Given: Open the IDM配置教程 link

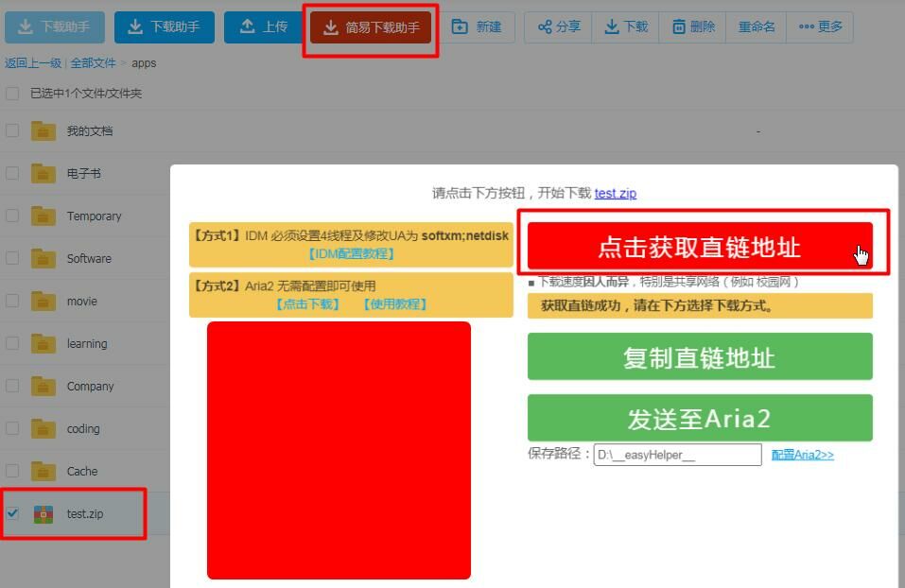Looking at the screenshot, I should (351, 253).
